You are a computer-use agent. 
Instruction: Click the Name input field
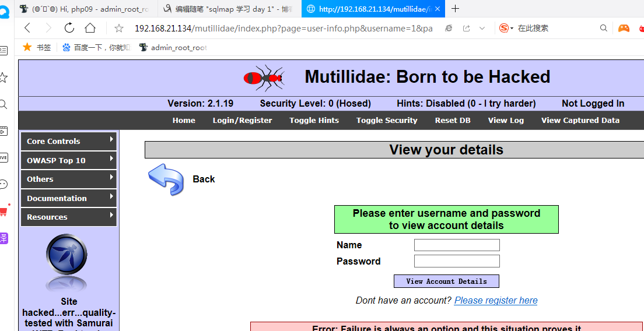(x=457, y=245)
